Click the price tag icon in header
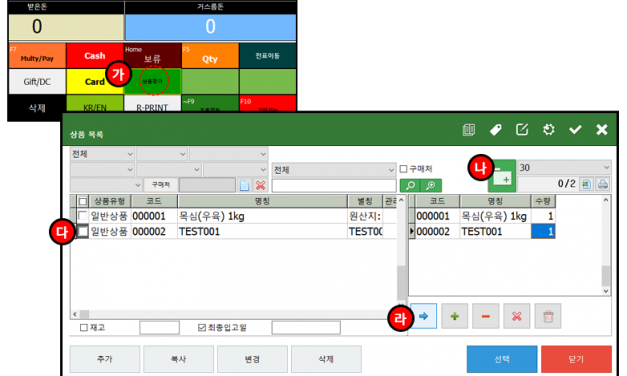The width and height of the screenshot is (627, 376). (495, 130)
